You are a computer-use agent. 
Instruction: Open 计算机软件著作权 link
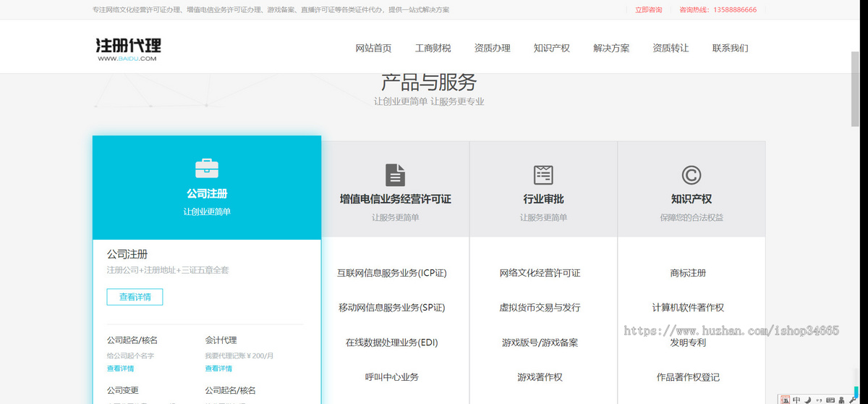(x=688, y=308)
